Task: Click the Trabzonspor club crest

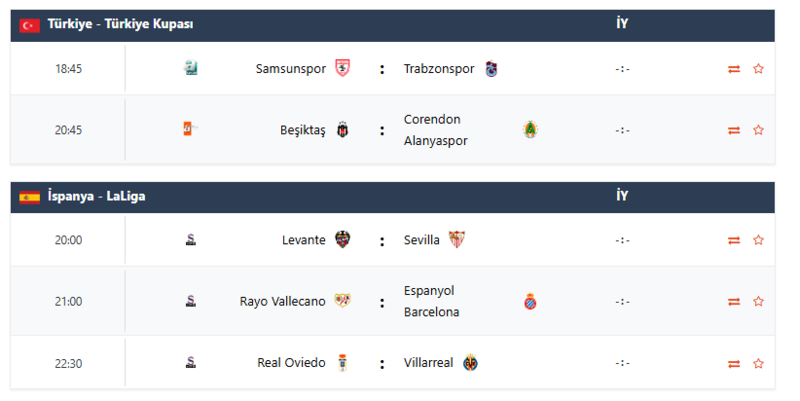Action: 491,69
